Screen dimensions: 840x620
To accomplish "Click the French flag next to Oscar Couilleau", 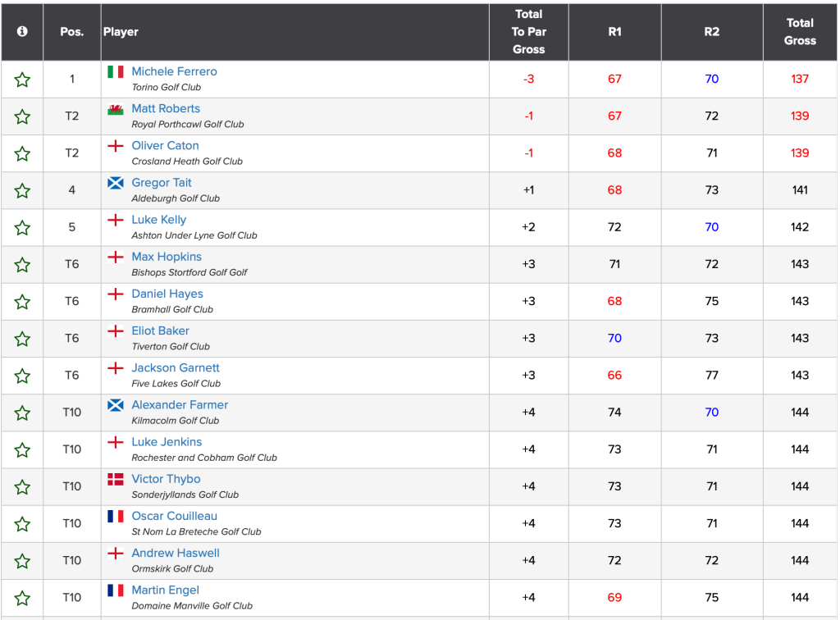I will [x=116, y=516].
